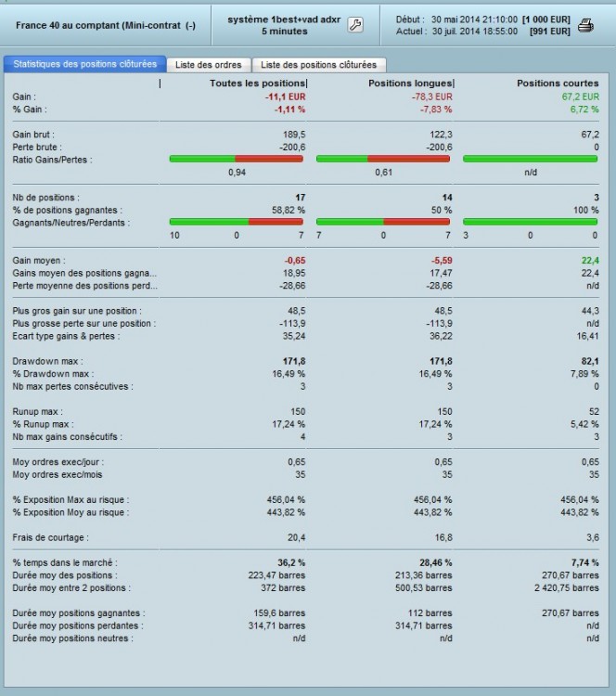This screenshot has width=616, height=696.
Task: Click the Gain brut value 189,5
Action: pos(294,135)
